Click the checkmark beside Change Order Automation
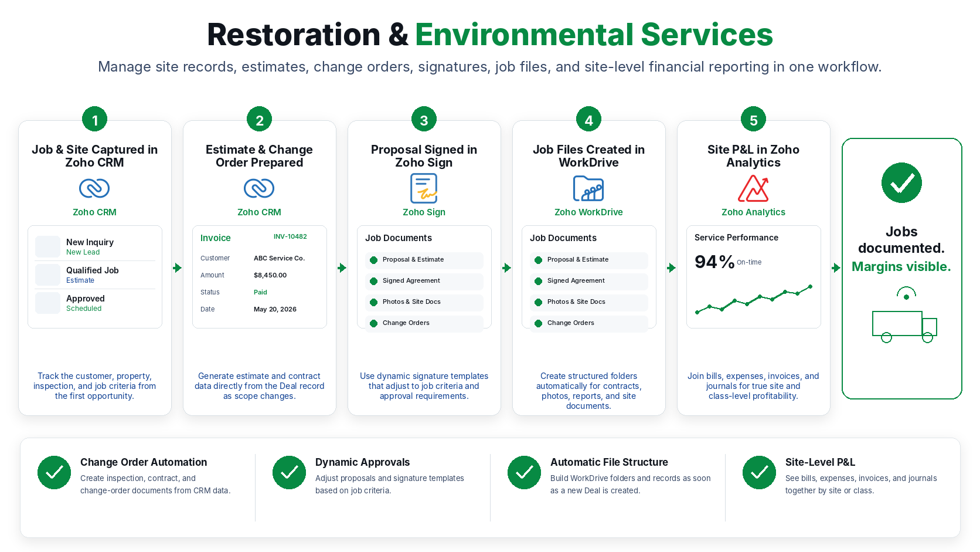This screenshot has height=552, width=980. (x=54, y=472)
